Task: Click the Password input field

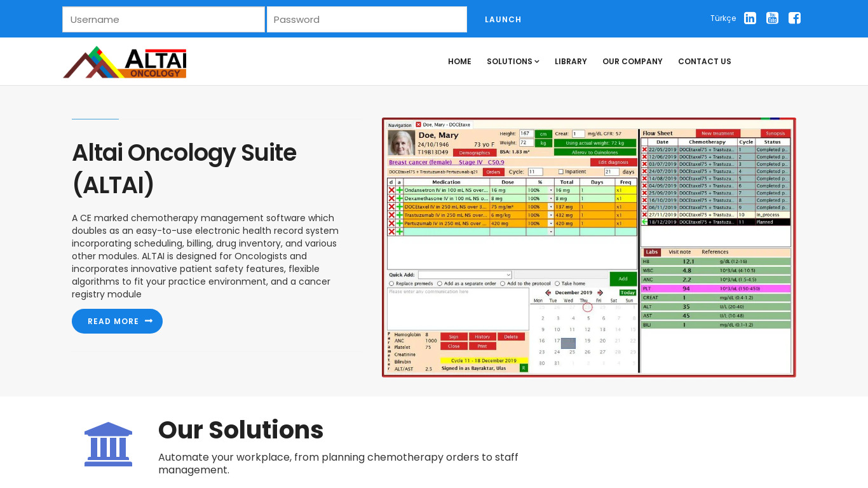Action: coord(367,20)
